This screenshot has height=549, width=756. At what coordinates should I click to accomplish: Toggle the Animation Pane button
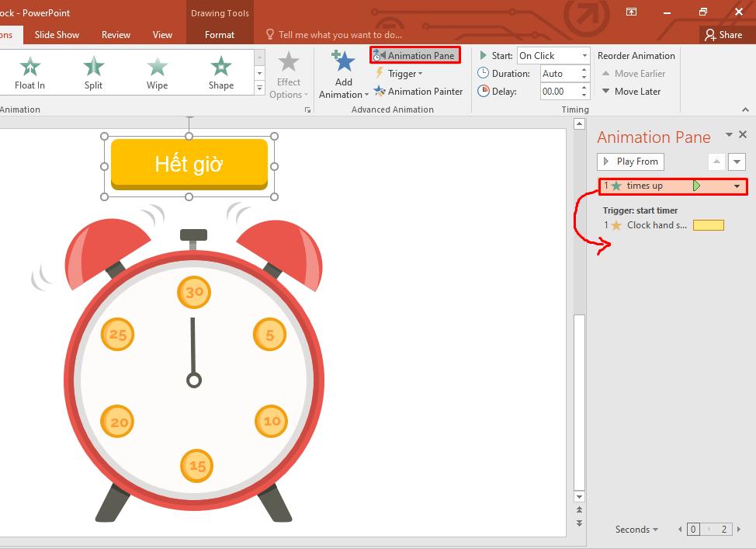pos(415,55)
